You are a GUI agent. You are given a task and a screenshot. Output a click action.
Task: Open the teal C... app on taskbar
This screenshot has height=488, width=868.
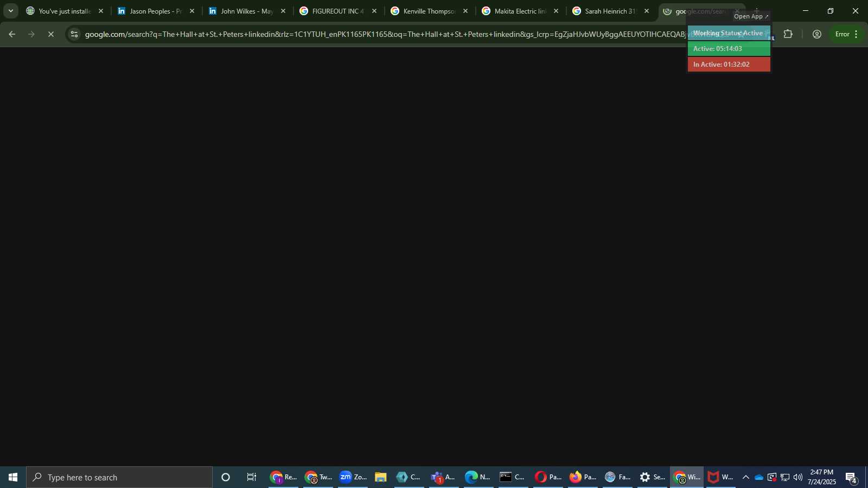[409, 477]
